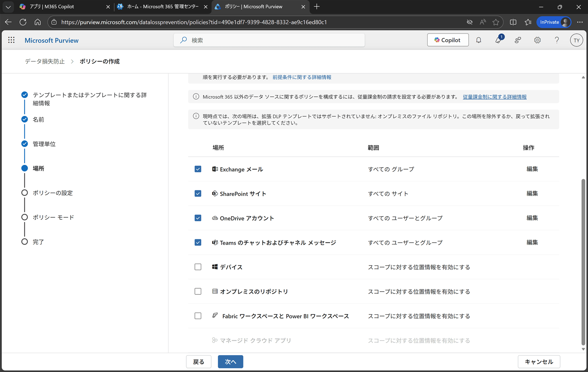
Task: Click the データ損失防止 breadcrumb
Action: (x=45, y=61)
